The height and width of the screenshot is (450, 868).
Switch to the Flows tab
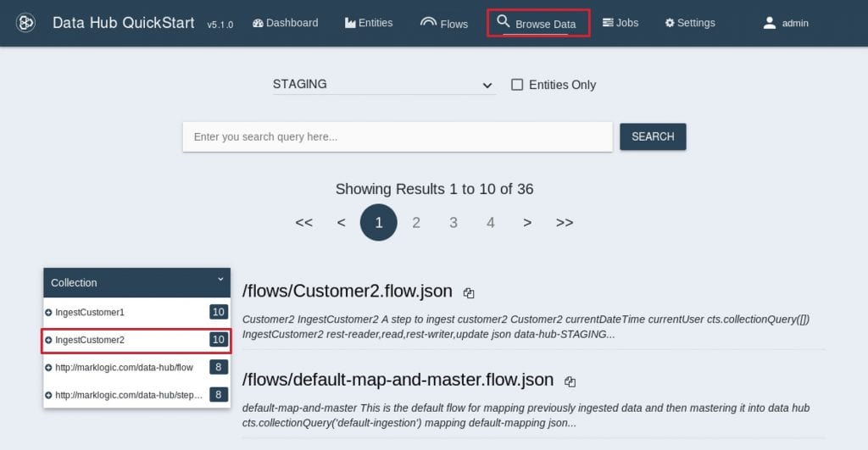pos(444,23)
